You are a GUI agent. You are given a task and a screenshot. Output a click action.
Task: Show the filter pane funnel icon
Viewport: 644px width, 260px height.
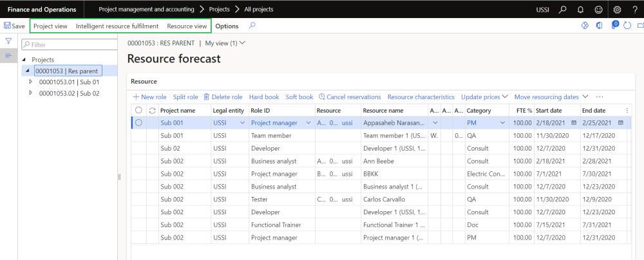click(8, 41)
